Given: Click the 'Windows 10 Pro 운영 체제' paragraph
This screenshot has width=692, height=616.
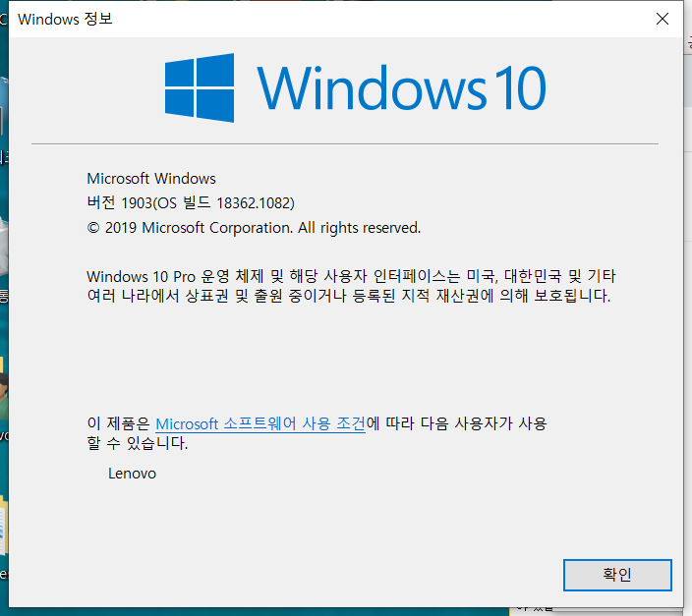Looking at the screenshot, I should pos(351,286).
